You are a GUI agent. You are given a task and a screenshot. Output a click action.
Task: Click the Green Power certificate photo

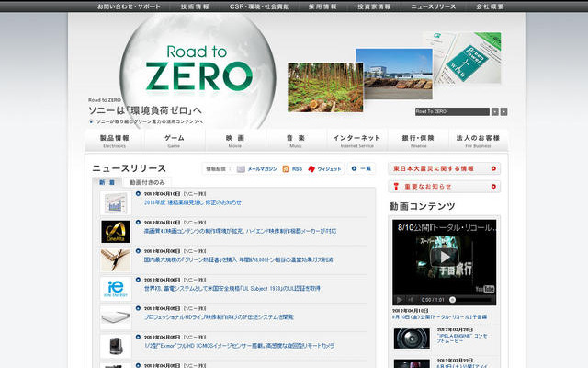point(467,58)
